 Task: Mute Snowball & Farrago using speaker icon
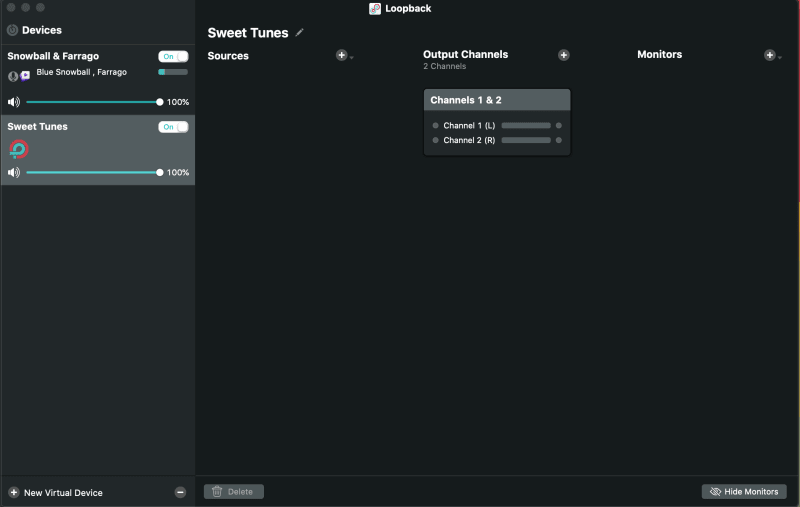coord(14,102)
